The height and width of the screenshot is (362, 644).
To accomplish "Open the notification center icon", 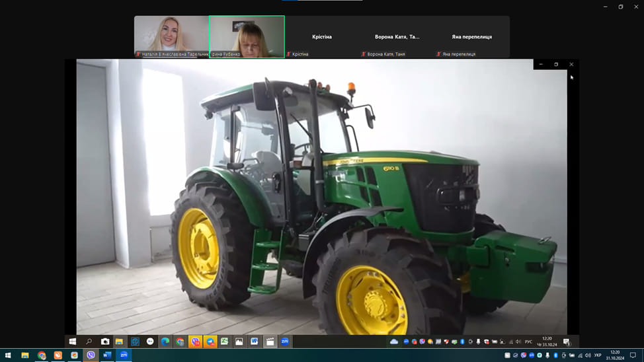I will click(x=633, y=355).
